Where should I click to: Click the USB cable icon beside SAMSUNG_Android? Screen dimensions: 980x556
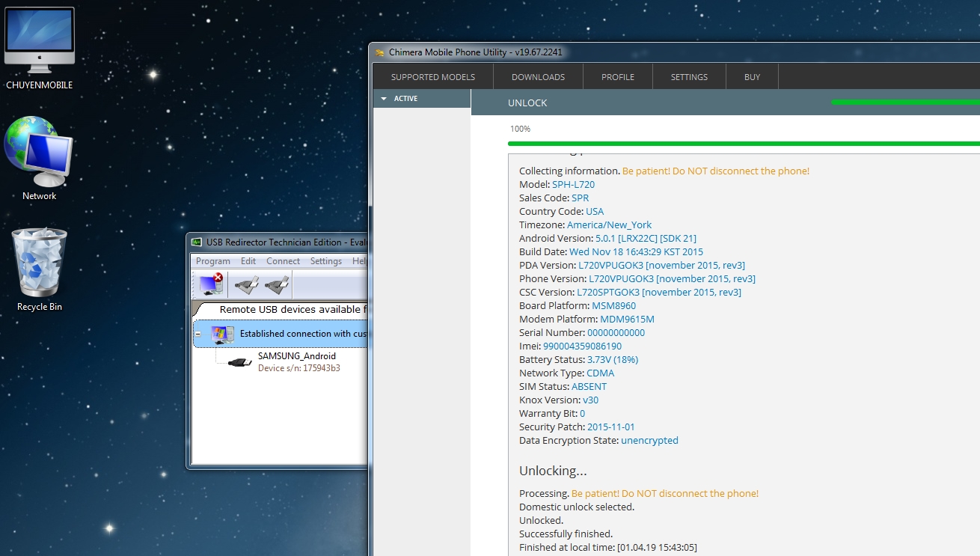[x=240, y=362]
